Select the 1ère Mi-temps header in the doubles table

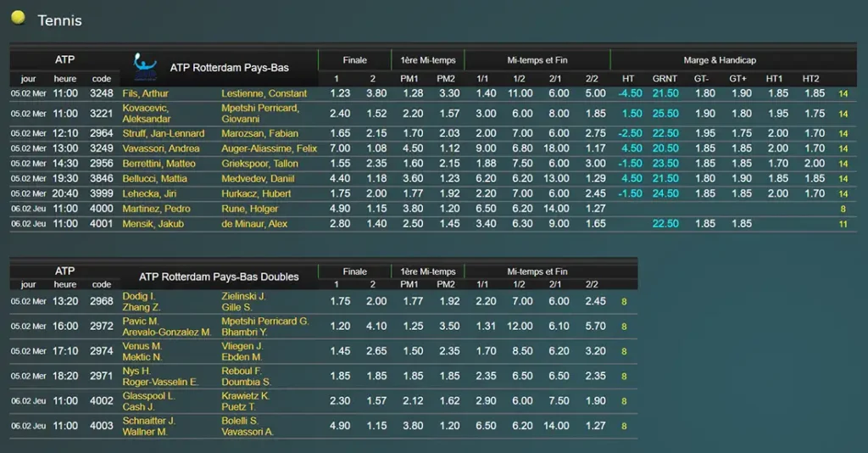click(x=427, y=271)
